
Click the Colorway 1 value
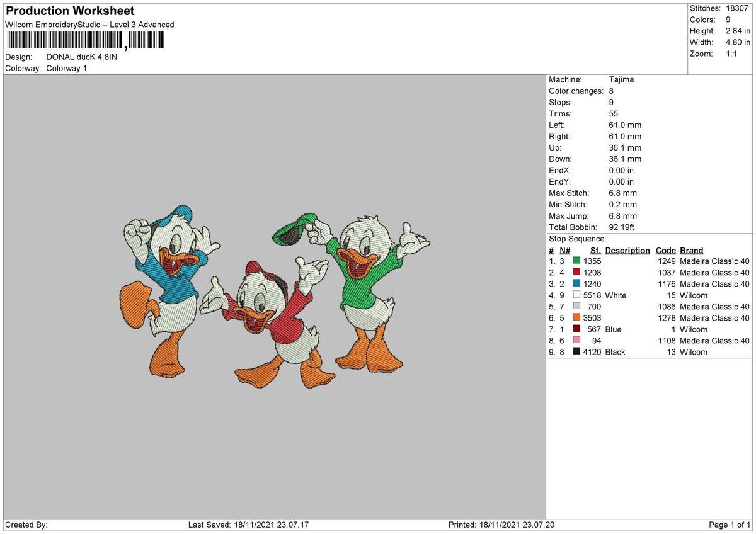67,68
